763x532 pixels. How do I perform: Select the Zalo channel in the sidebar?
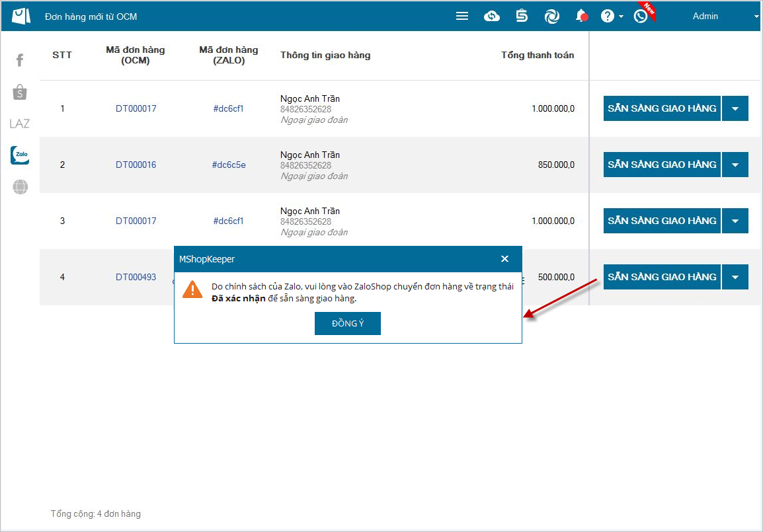click(x=20, y=155)
